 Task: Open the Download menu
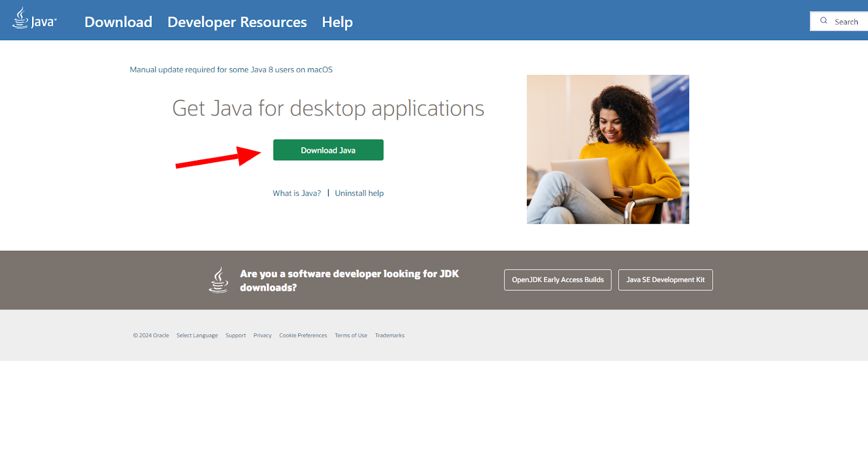118,22
